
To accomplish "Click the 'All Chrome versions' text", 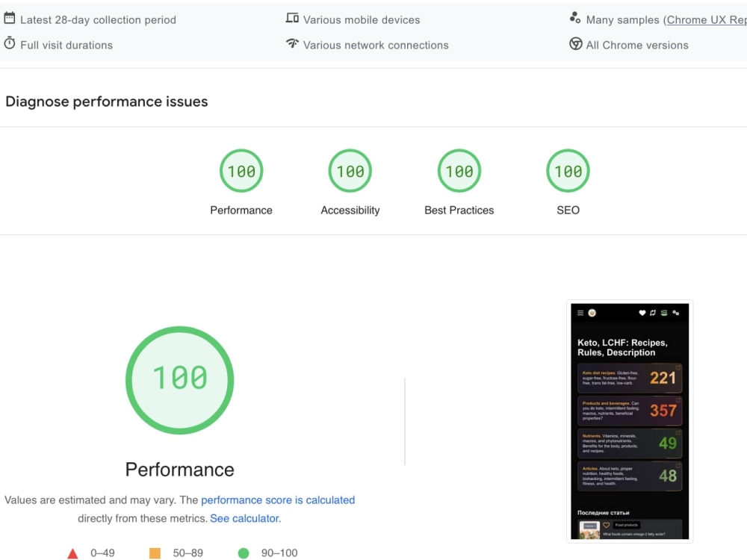I will (637, 46).
